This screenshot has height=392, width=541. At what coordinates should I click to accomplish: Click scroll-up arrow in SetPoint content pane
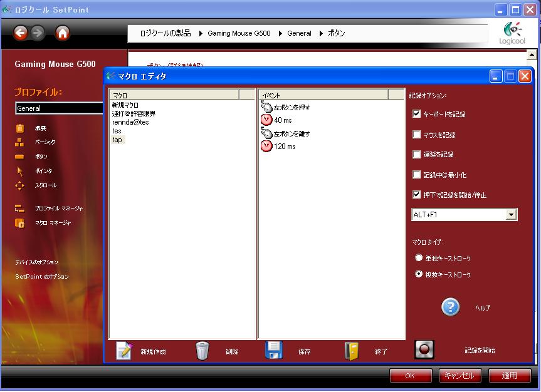(x=532, y=55)
